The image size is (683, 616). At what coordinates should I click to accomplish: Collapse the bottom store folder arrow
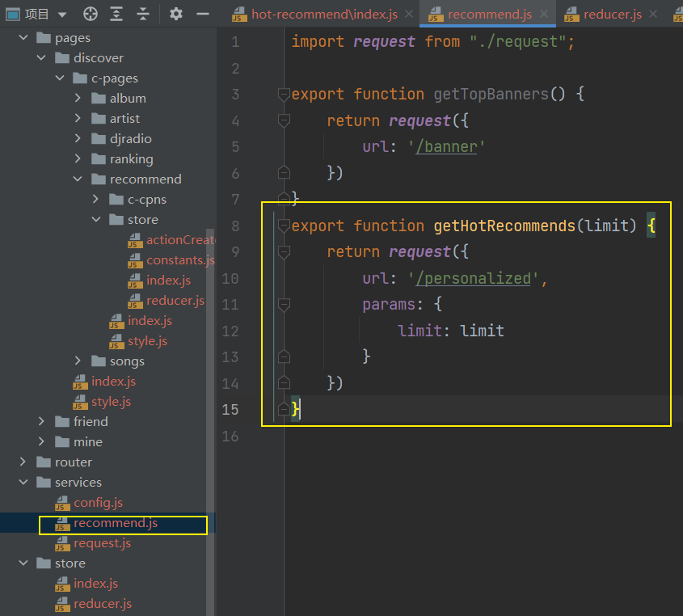click(x=23, y=563)
